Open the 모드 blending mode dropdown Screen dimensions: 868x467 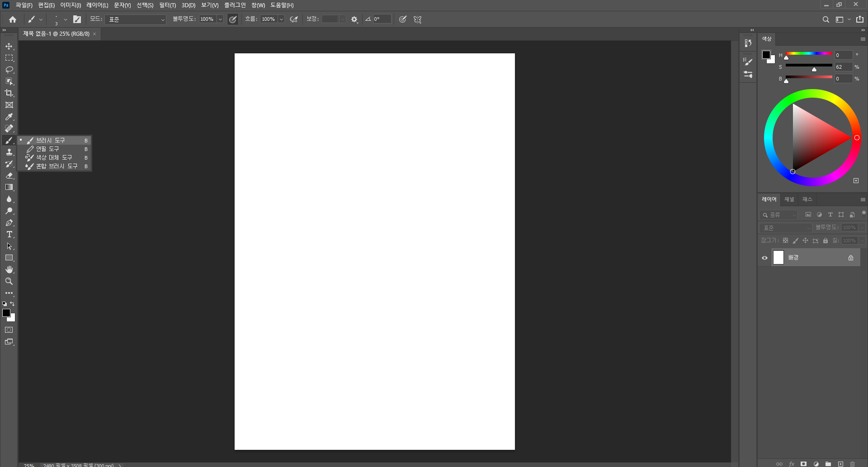point(135,19)
